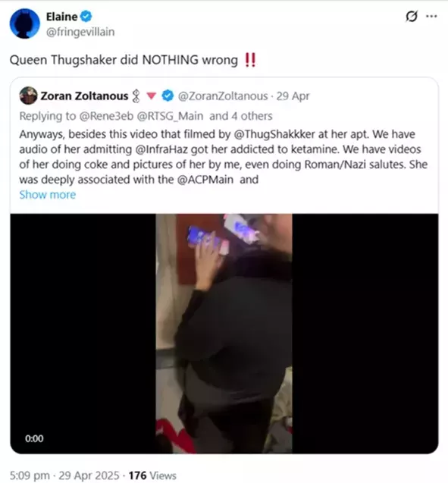448x483 pixels.
Task: Click the 0:00 video time indicator
Action: (34, 438)
